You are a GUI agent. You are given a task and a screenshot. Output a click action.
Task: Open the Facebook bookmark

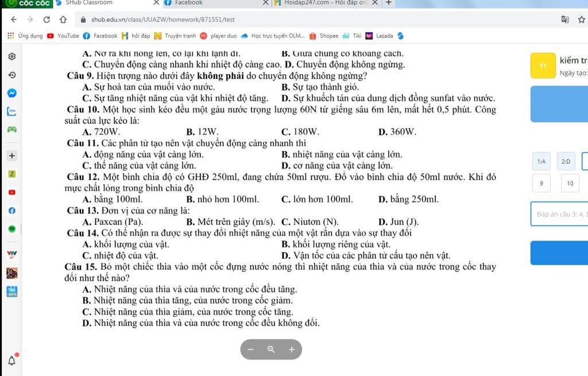click(x=100, y=36)
